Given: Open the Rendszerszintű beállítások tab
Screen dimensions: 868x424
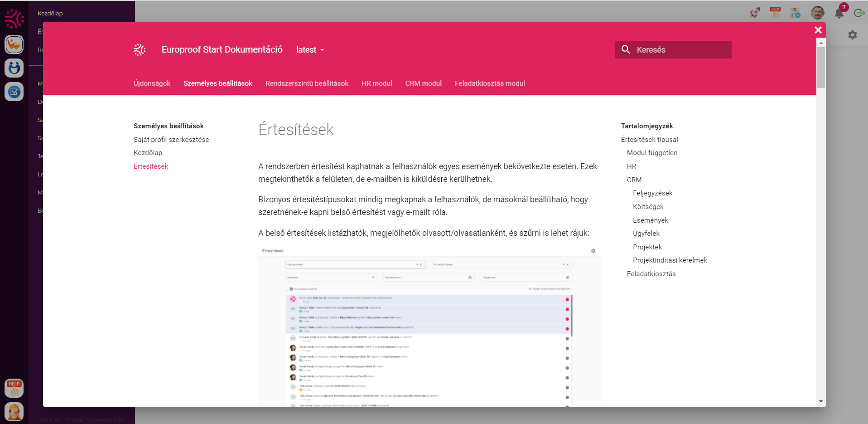Looking at the screenshot, I should pyautogui.click(x=307, y=83).
